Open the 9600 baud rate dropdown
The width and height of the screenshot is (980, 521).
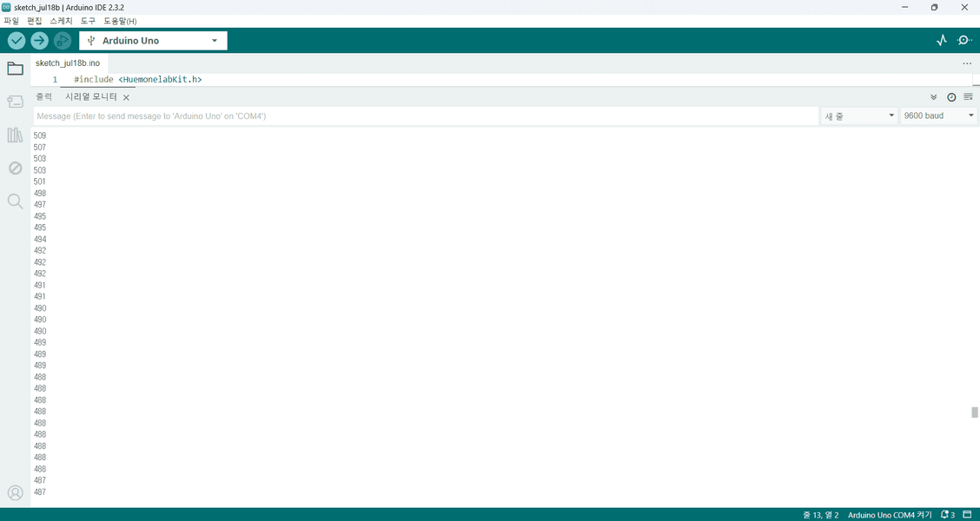pyautogui.click(x=938, y=115)
